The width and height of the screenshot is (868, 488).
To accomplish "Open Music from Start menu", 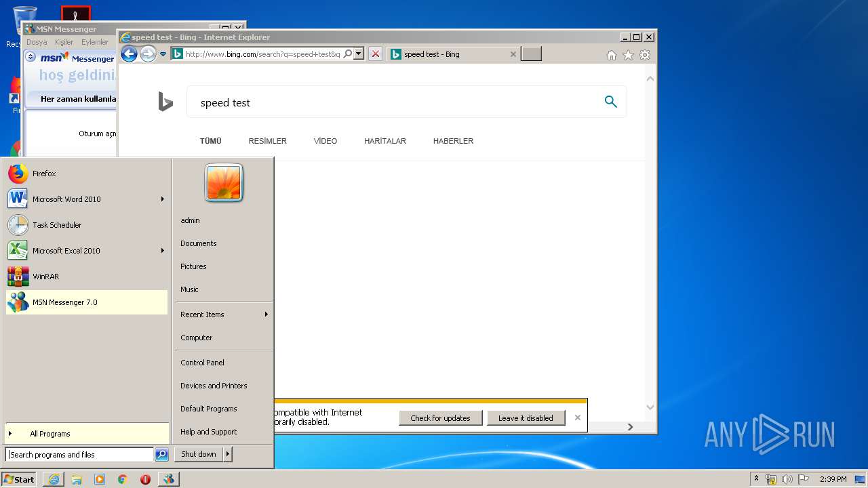I will coord(224,289).
